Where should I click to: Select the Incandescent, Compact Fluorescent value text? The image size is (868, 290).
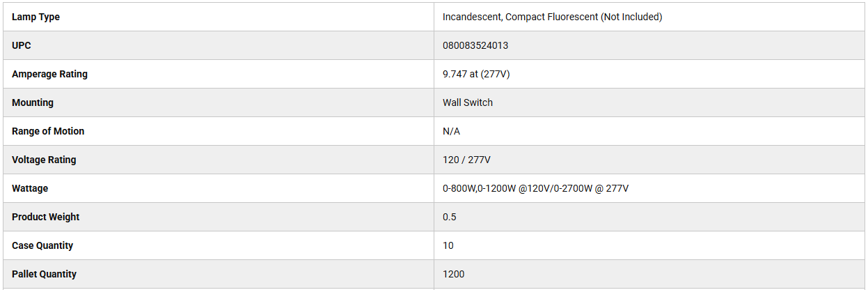click(552, 17)
